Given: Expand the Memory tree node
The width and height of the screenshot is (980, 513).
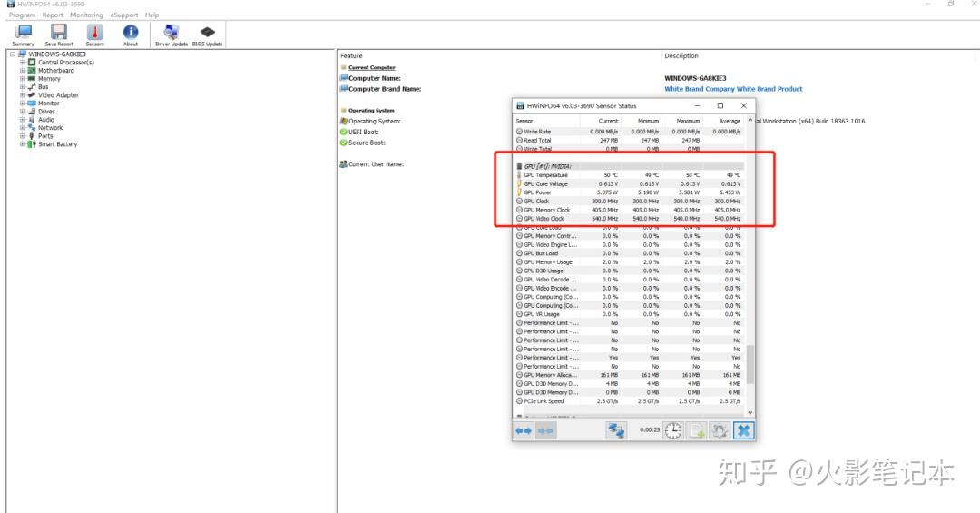Looking at the screenshot, I should coord(22,79).
